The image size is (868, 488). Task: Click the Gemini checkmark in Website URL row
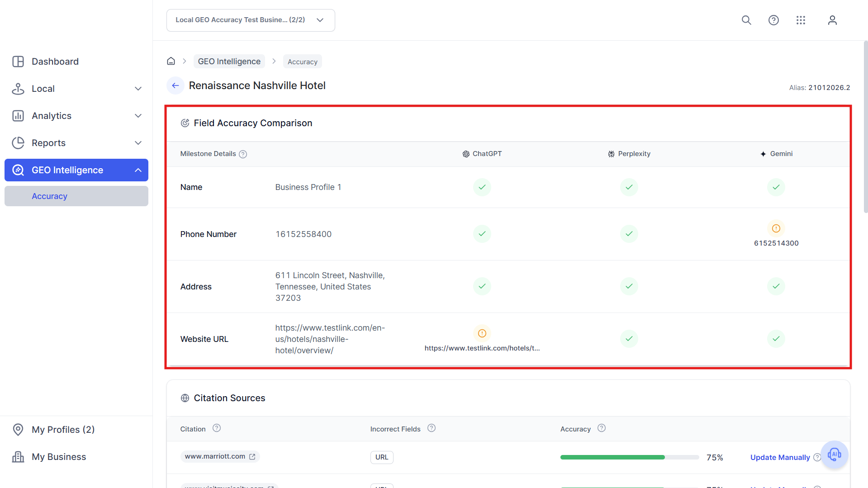point(776,339)
